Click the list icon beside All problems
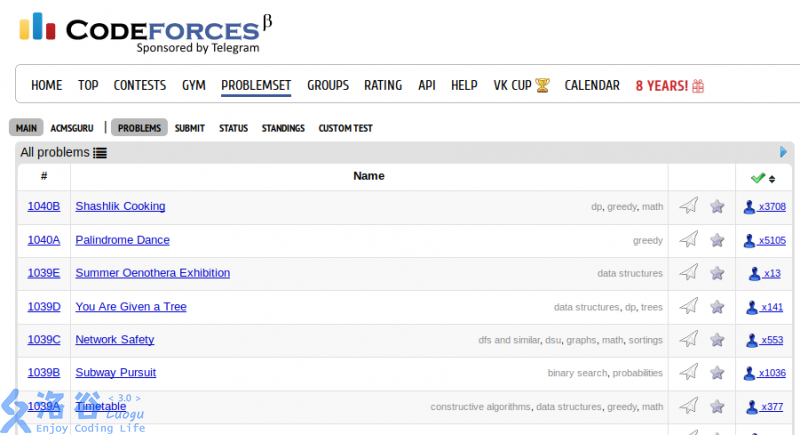800x435 pixels. coord(100,153)
